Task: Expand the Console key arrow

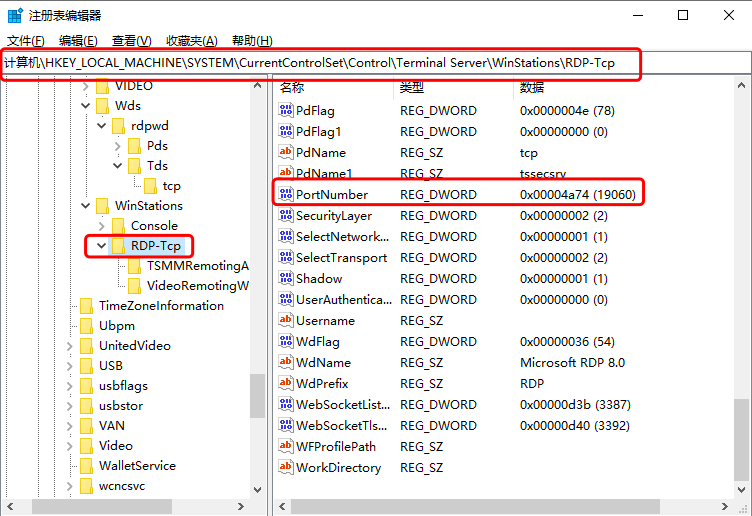Action: (101, 226)
